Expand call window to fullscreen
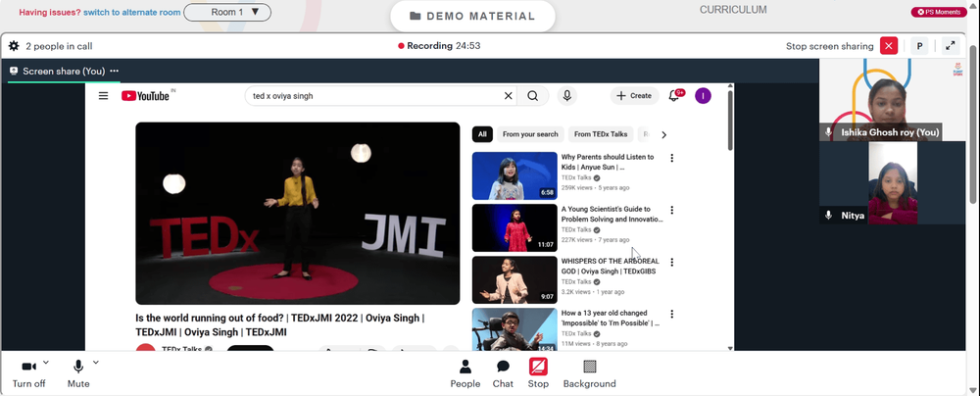This screenshot has width=980, height=396. 950,46
